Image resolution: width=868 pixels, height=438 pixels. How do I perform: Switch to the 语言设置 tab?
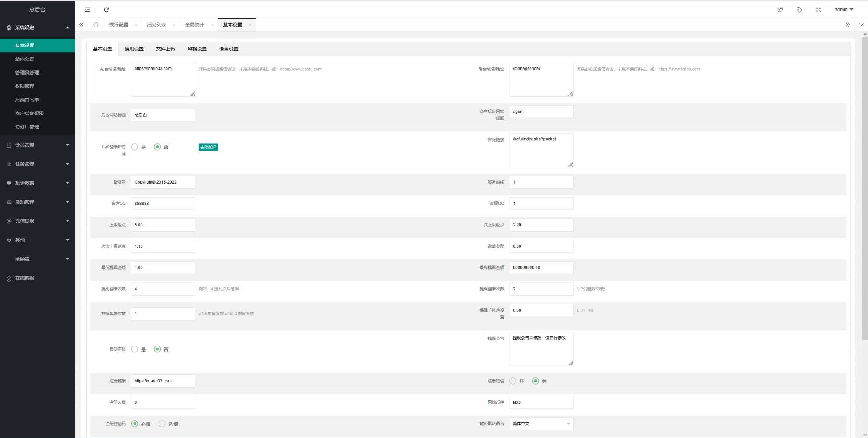pyautogui.click(x=228, y=49)
